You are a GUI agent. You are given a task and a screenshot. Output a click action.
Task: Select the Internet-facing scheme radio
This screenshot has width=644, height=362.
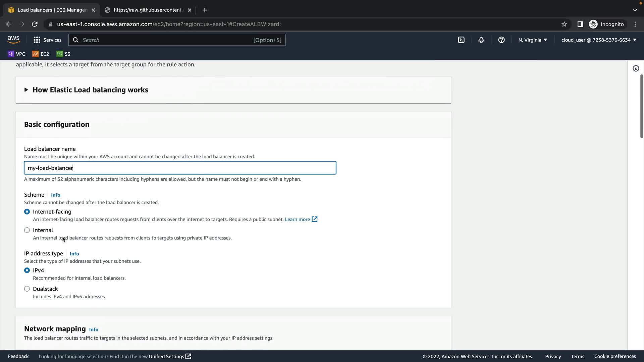(x=27, y=212)
